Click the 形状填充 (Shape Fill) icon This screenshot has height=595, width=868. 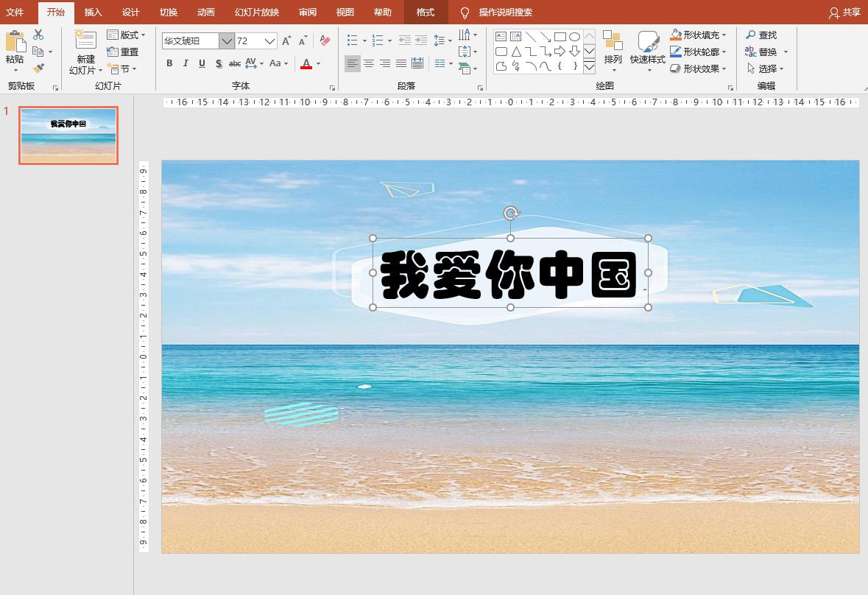point(675,35)
